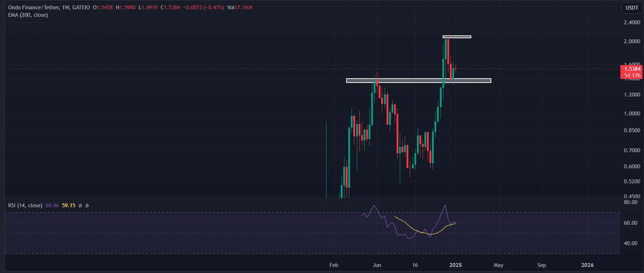
Task: Click the 0.7000 price axis label
Action: pos(632,150)
